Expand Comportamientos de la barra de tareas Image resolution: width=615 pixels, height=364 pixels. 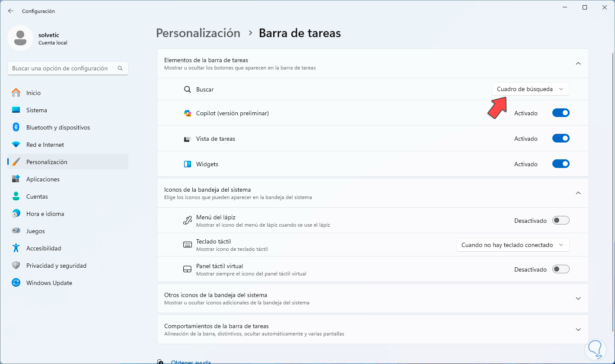click(x=578, y=329)
